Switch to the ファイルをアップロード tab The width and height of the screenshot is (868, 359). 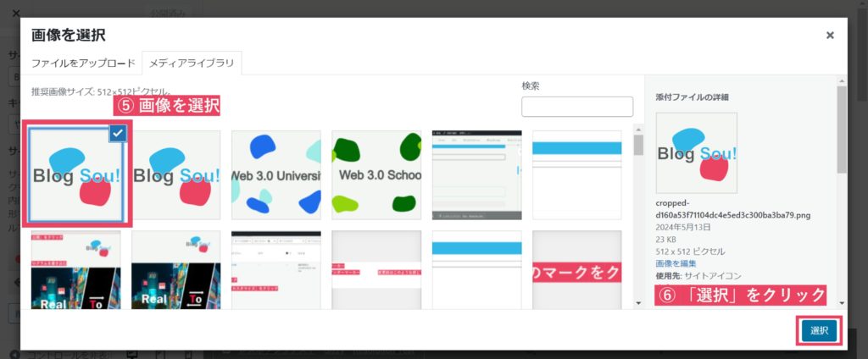(x=83, y=64)
